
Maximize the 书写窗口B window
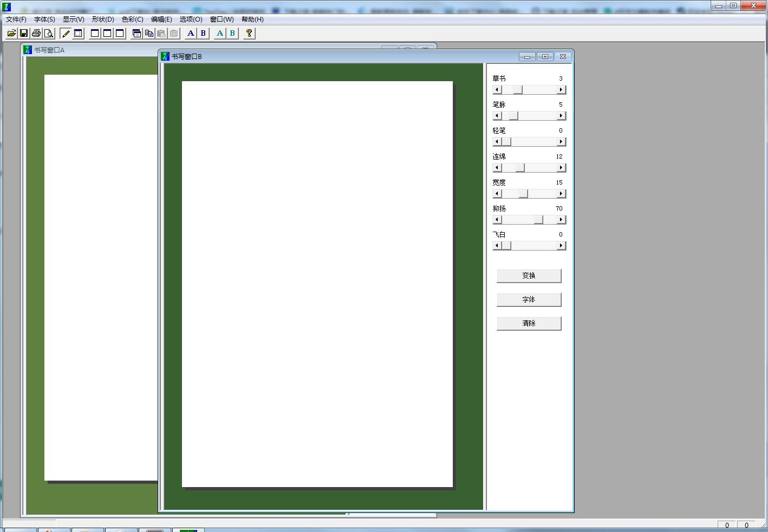(x=545, y=56)
